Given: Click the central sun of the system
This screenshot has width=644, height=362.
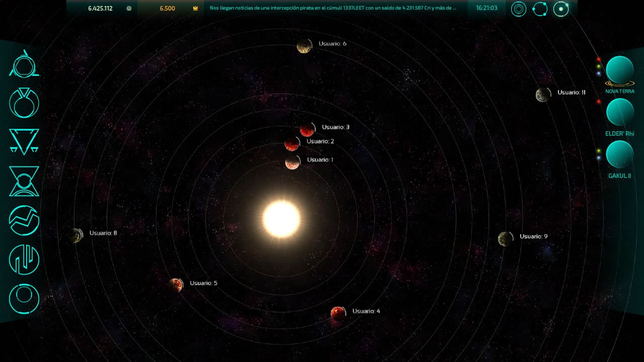Looking at the screenshot, I should (281, 219).
